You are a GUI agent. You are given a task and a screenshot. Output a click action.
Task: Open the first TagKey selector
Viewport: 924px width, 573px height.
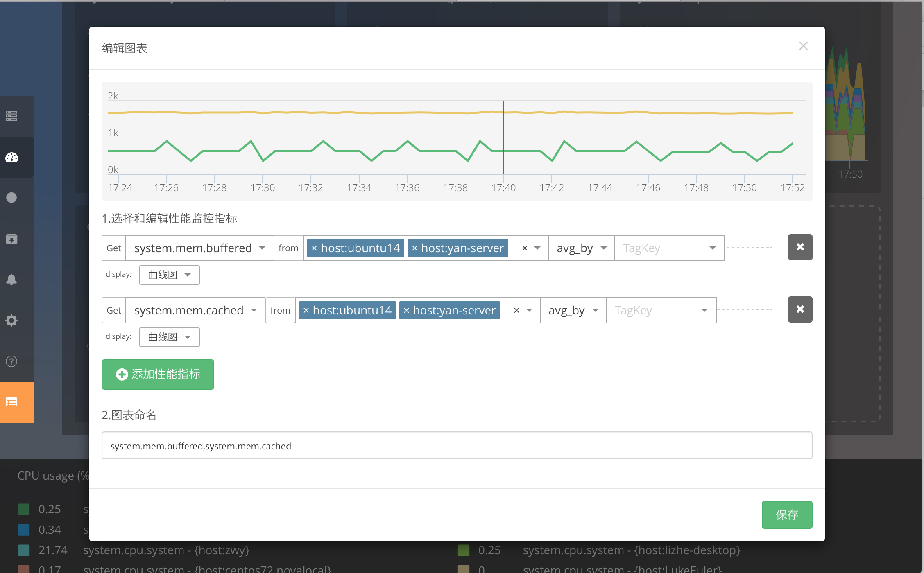pyautogui.click(x=668, y=248)
